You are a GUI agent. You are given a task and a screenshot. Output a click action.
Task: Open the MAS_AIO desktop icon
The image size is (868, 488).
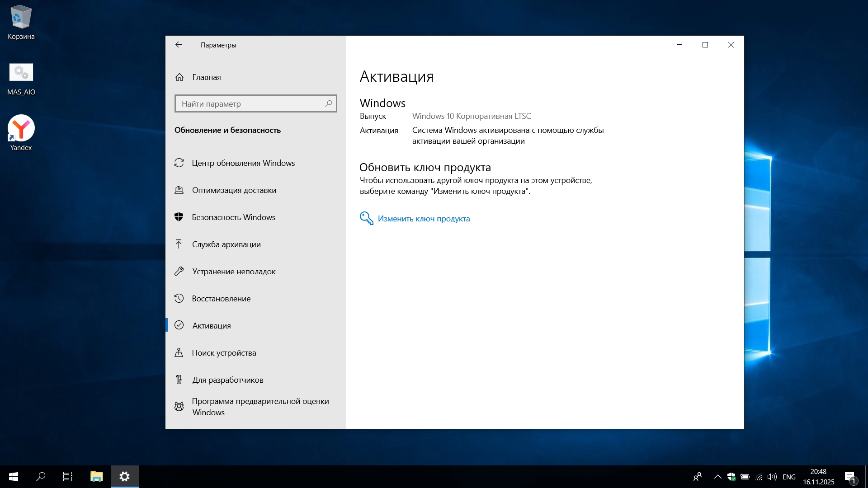click(21, 74)
